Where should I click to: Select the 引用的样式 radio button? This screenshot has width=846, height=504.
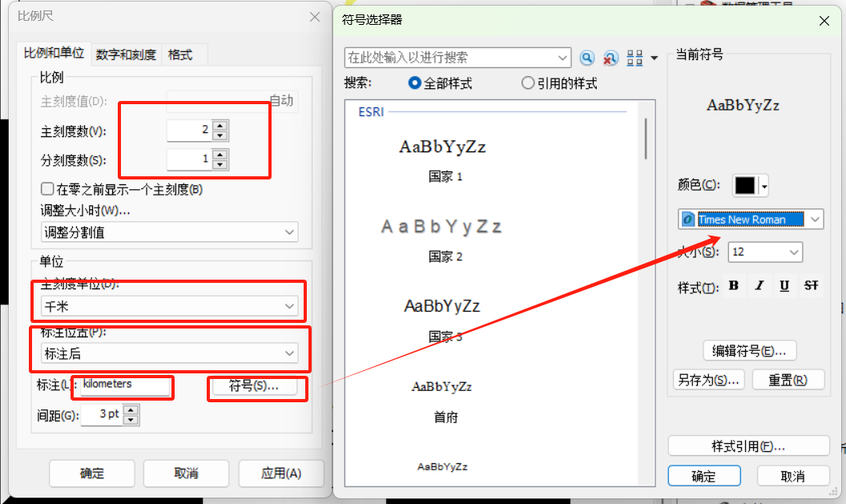(528, 83)
